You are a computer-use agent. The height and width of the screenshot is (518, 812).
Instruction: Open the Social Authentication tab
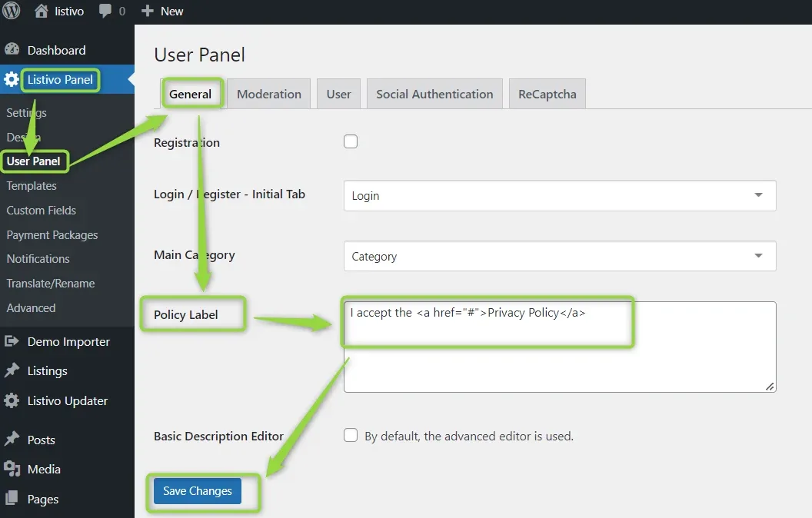click(434, 95)
